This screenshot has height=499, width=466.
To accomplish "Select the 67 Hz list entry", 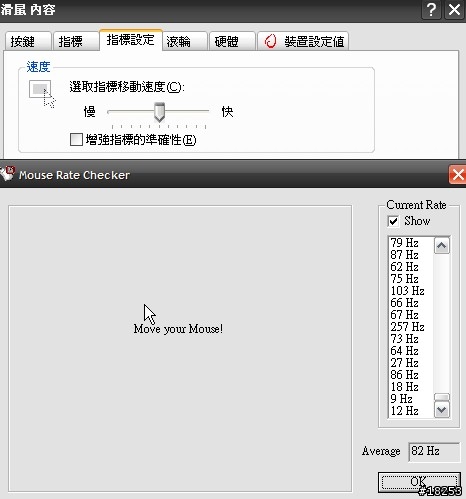I will click(411, 315).
